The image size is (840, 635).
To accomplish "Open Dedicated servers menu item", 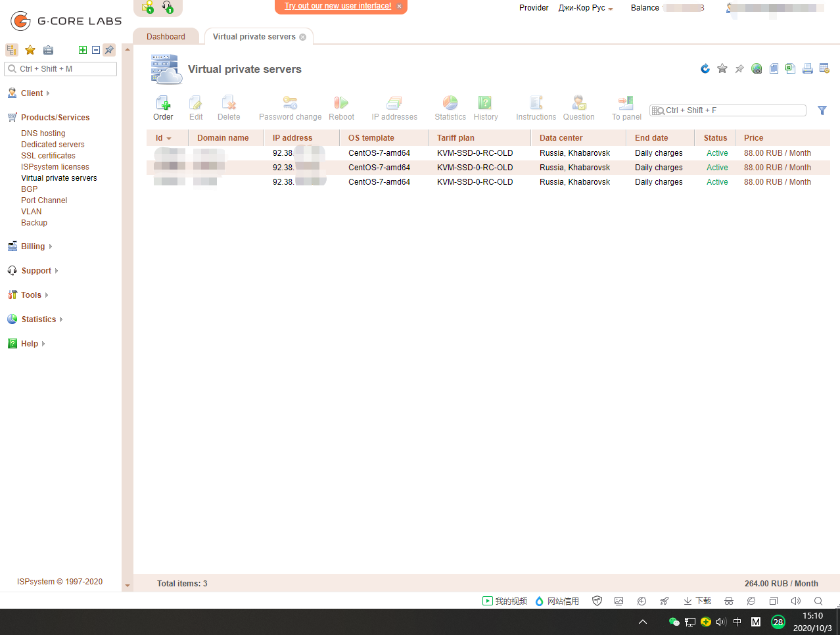I will click(x=53, y=145).
